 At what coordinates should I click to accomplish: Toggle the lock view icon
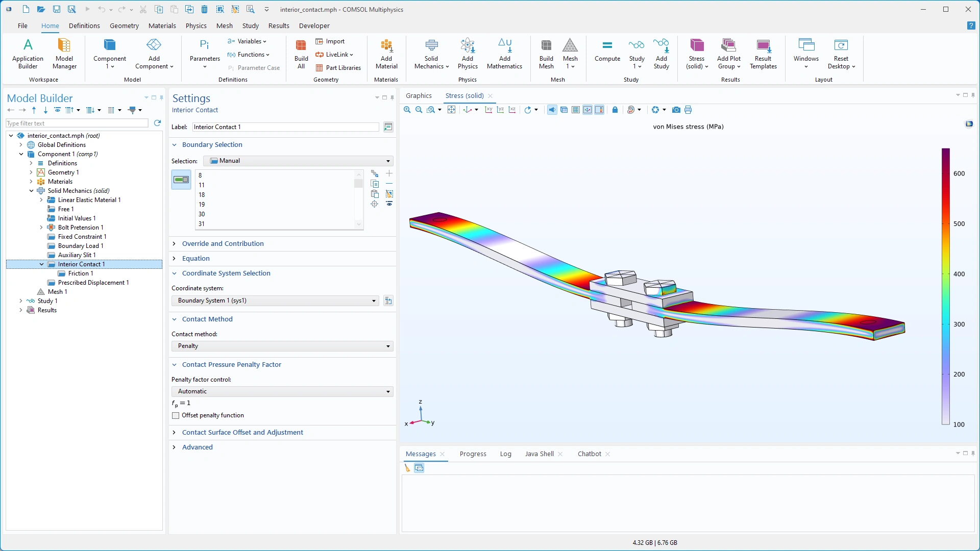click(x=615, y=110)
